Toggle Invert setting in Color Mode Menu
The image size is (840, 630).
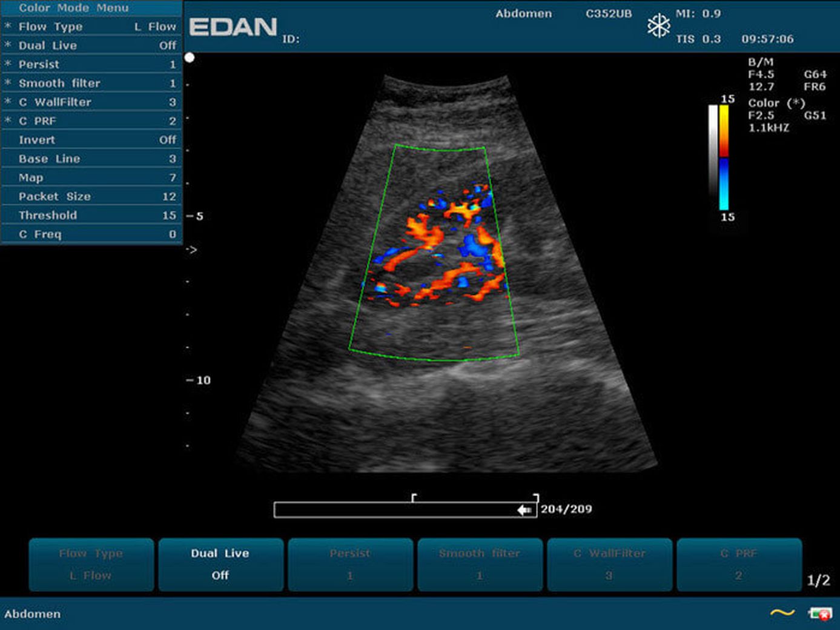tap(91, 140)
